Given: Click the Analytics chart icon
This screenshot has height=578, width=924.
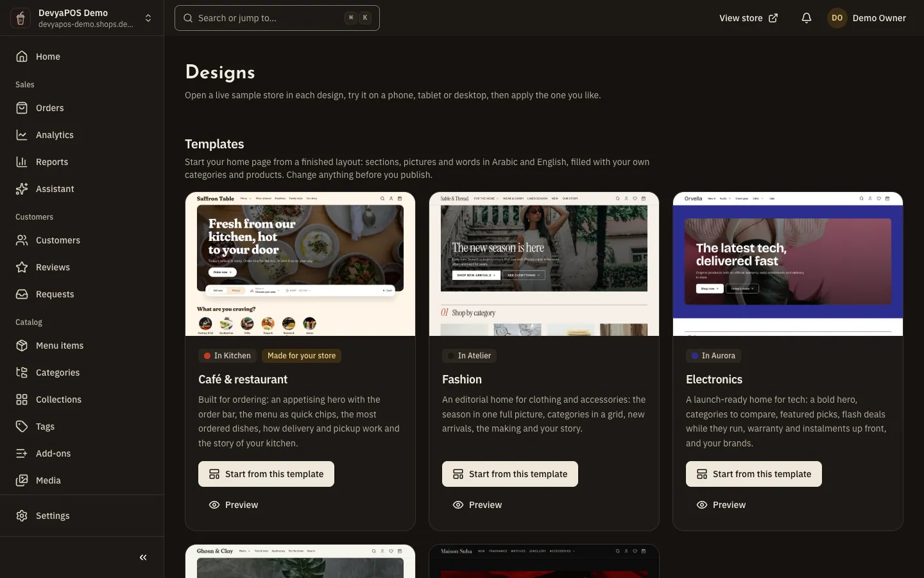Looking at the screenshot, I should (22, 135).
